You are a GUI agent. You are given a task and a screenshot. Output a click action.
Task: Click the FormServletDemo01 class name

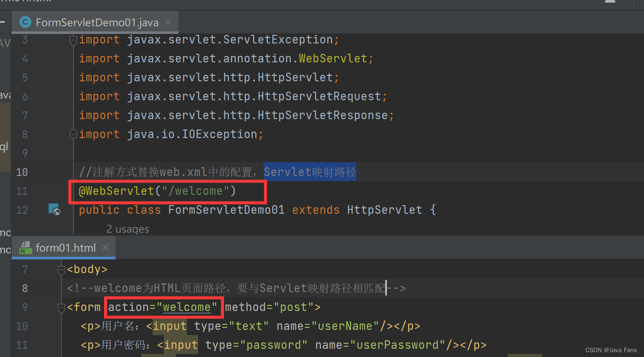point(226,210)
